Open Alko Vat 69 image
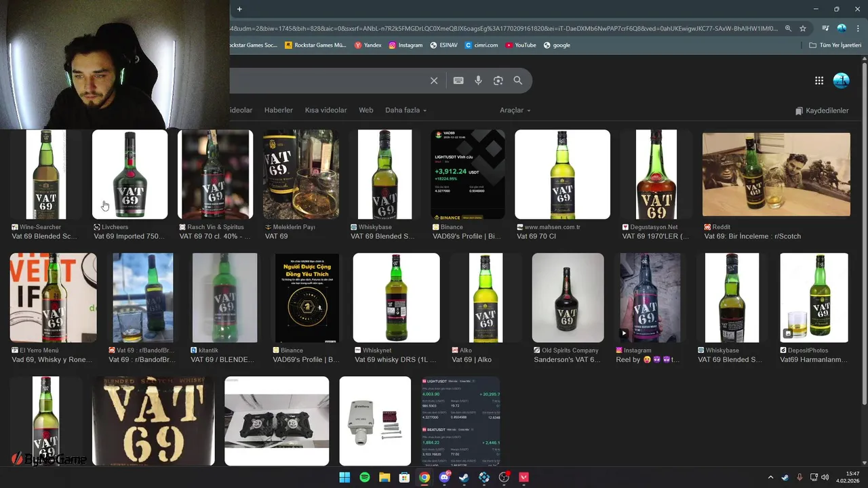The height and width of the screenshot is (488, 868). [x=486, y=298]
